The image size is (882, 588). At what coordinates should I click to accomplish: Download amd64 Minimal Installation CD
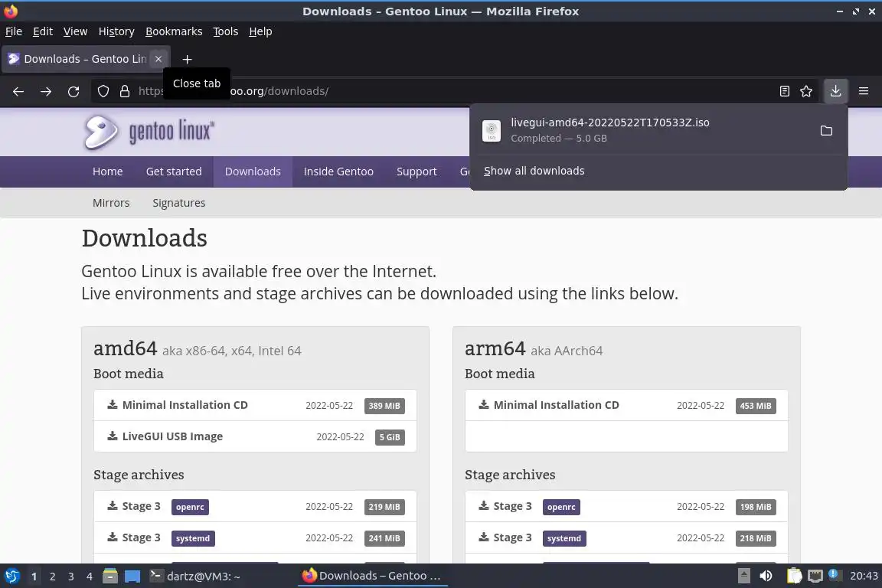256,405
